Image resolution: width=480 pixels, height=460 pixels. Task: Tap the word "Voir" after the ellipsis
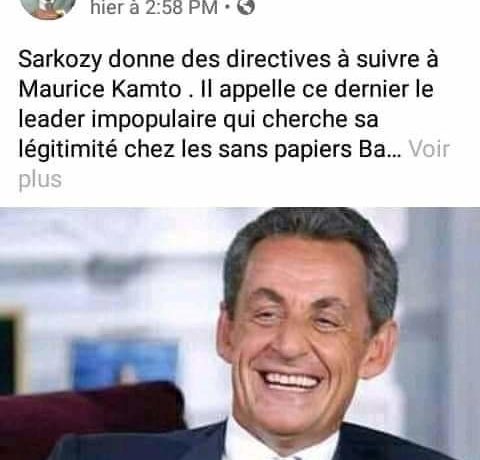429,149
